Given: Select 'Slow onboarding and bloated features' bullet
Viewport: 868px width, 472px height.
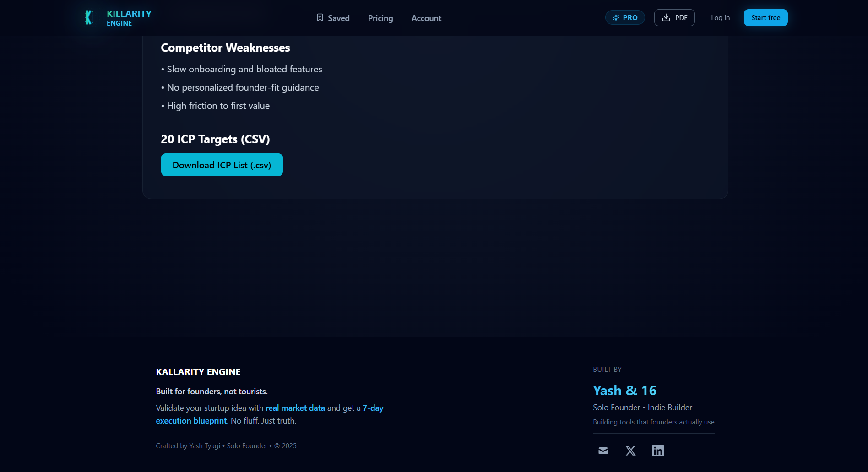Looking at the screenshot, I should (241, 69).
